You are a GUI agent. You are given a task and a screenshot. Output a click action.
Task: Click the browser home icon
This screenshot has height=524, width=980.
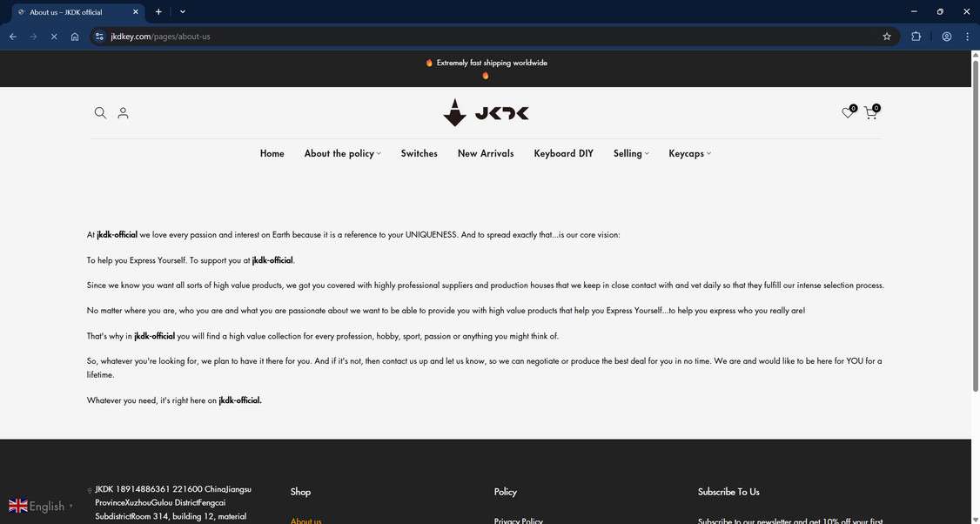75,37
